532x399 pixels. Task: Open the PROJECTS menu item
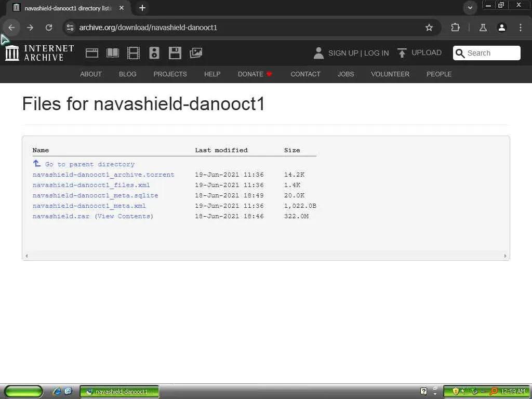(x=170, y=74)
